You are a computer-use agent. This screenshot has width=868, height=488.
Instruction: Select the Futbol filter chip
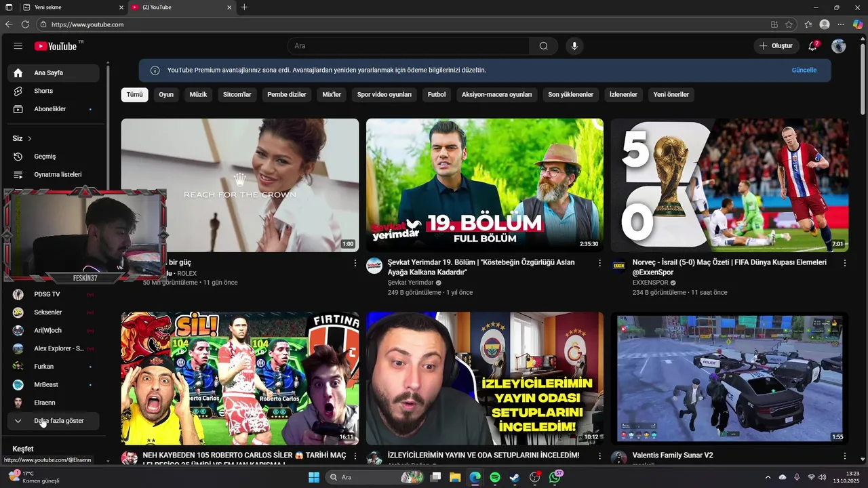coord(437,95)
